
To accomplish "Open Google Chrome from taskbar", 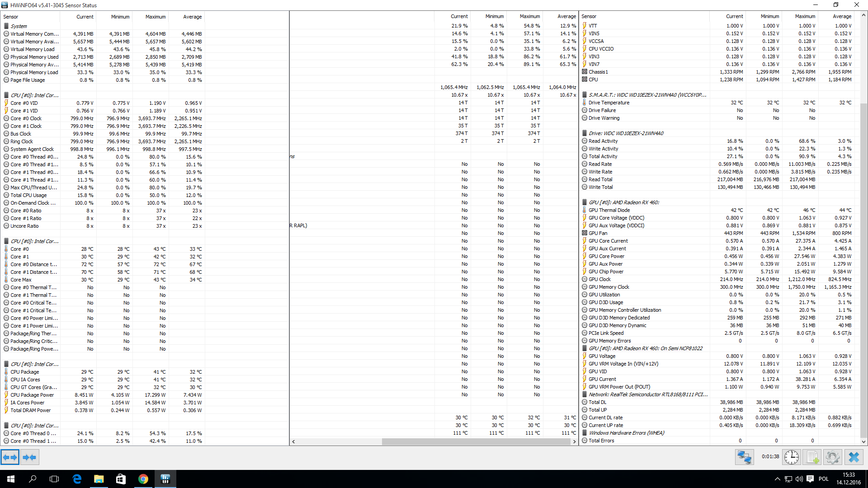I will coord(143,479).
